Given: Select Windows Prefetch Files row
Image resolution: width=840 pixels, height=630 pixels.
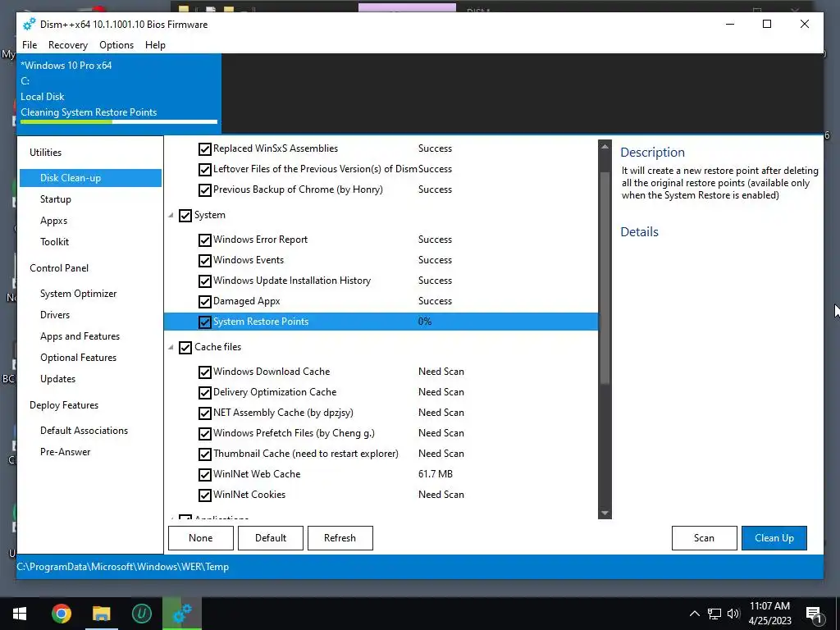Looking at the screenshot, I should pyautogui.click(x=381, y=433).
